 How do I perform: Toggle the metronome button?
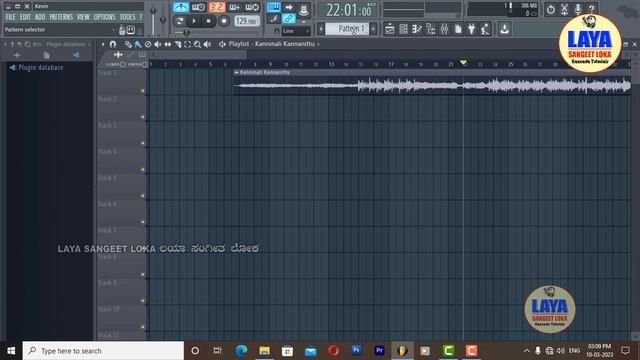181,7
